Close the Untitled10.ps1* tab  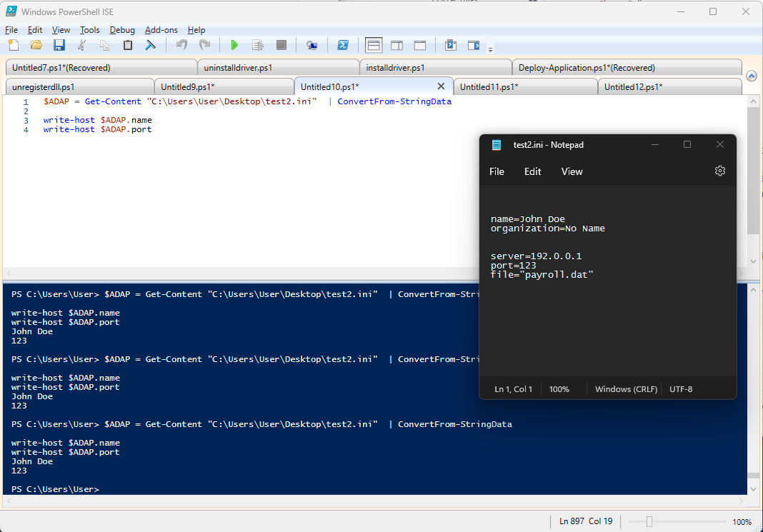[x=441, y=86]
